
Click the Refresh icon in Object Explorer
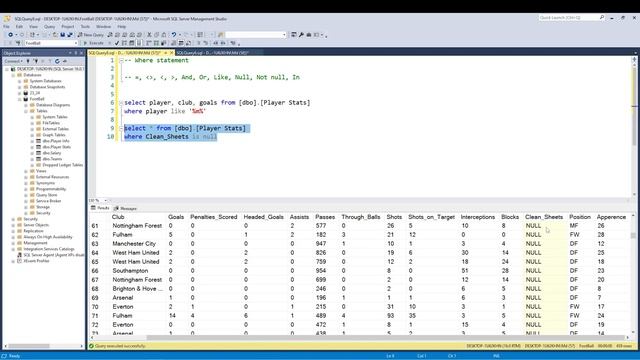pos(57,61)
